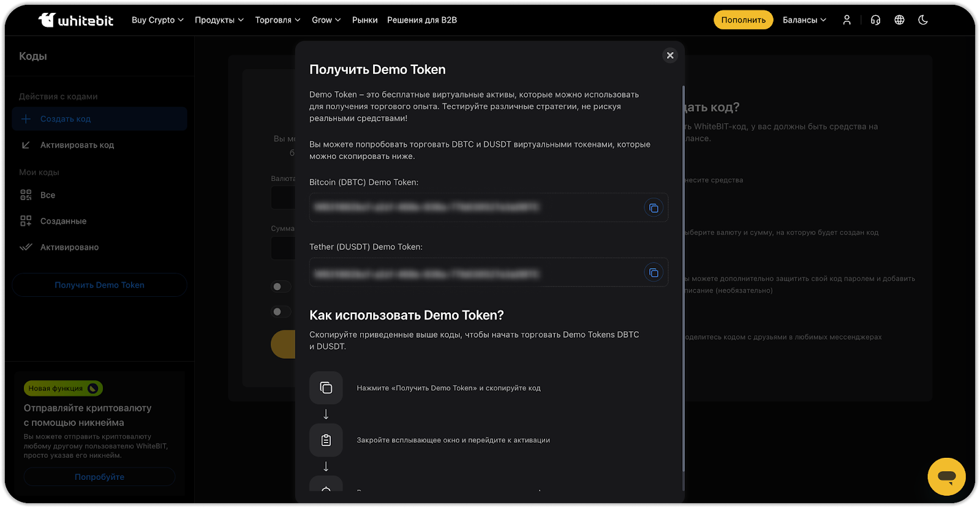This screenshot has height=508, width=980.
Task: Click the Пополнить button
Action: [x=743, y=20]
